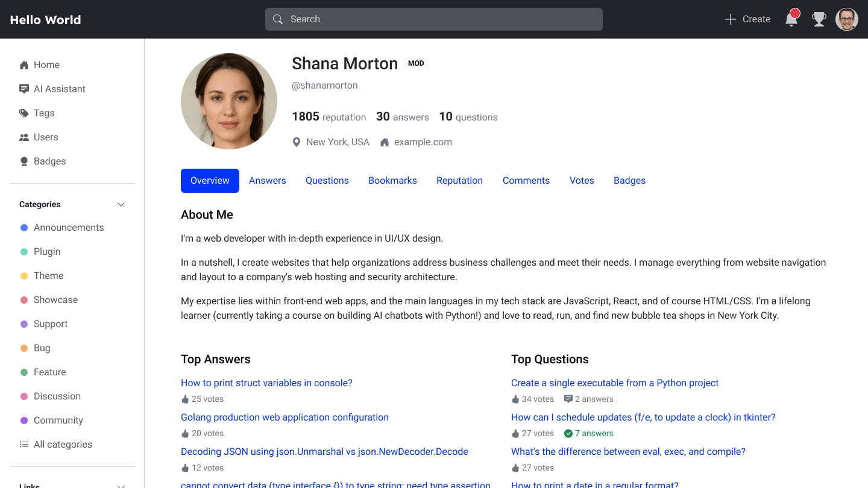This screenshot has width=868, height=488.
Task: Switch to the Answers tab
Action: pos(267,180)
